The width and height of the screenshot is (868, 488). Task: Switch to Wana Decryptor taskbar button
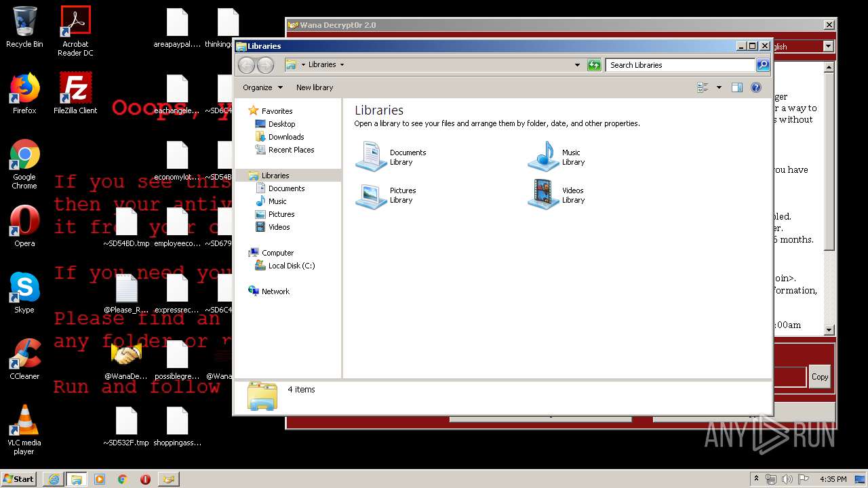coord(168,479)
